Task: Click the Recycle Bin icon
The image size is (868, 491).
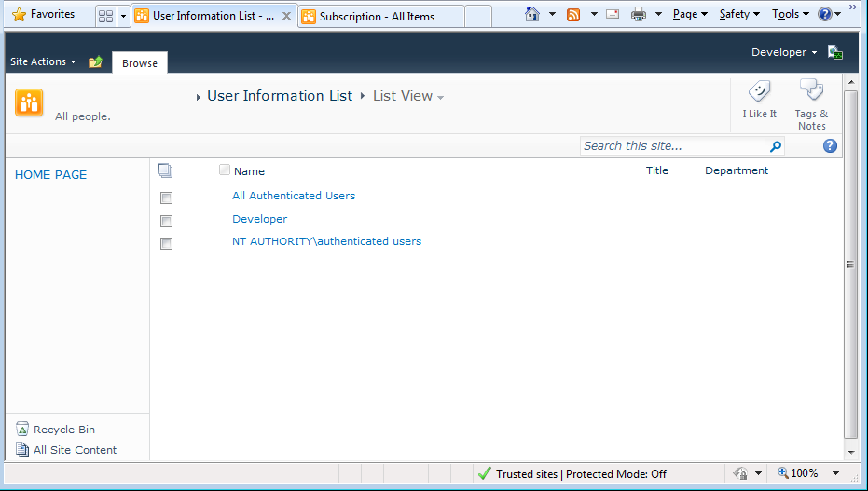Action: [x=22, y=429]
